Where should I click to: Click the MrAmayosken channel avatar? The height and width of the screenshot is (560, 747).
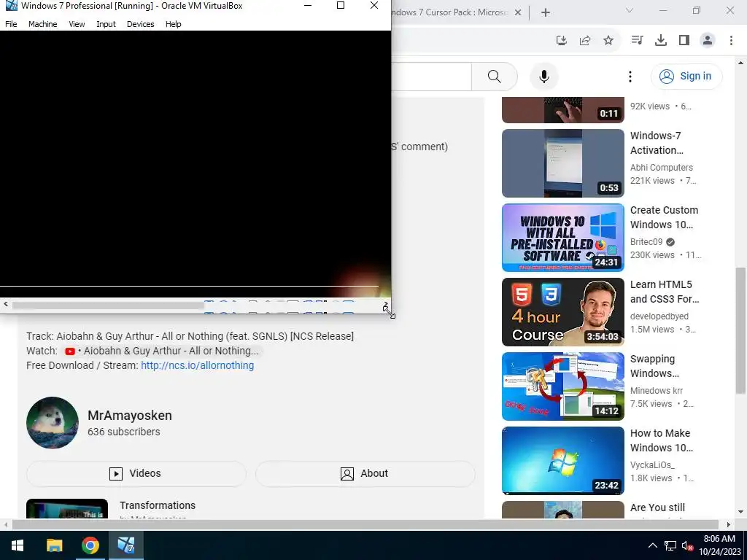coord(53,423)
